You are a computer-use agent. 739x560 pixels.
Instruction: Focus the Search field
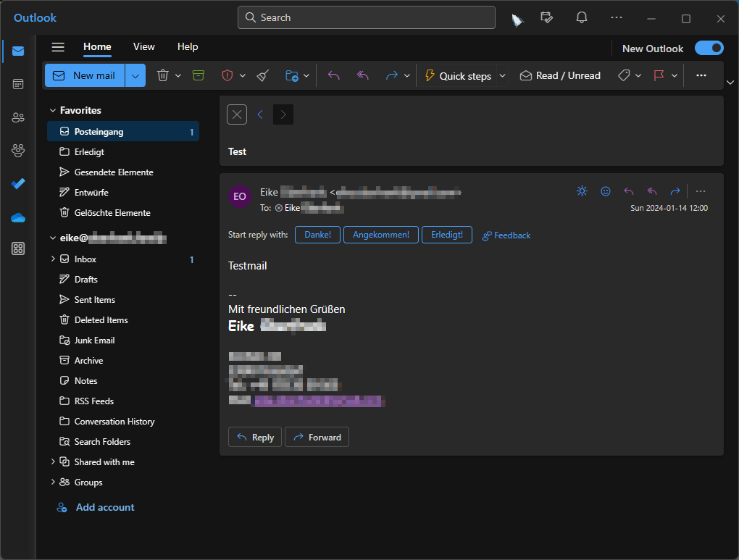366,17
